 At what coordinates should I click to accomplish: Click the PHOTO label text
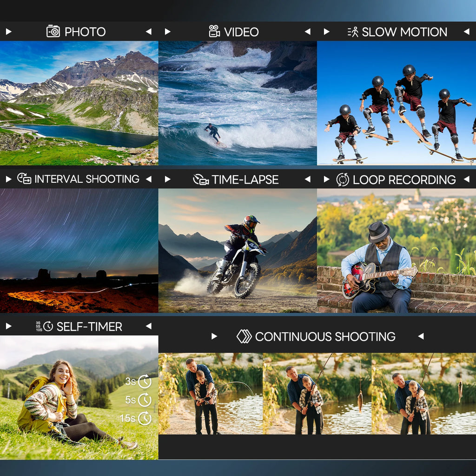click(85, 32)
